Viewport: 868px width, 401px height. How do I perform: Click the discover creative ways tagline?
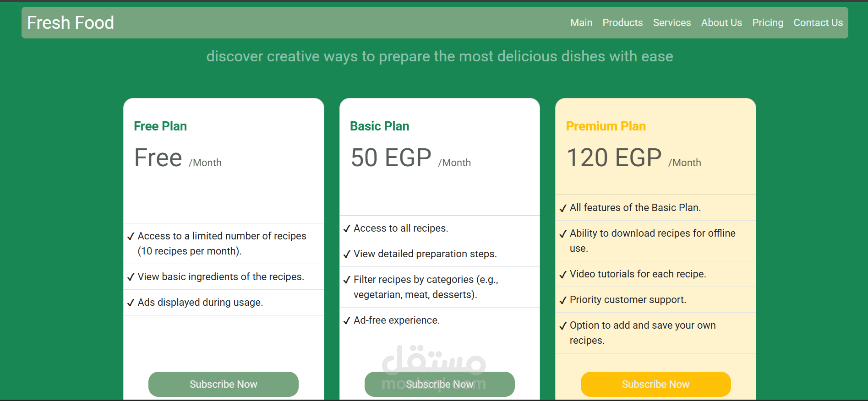pyautogui.click(x=440, y=56)
